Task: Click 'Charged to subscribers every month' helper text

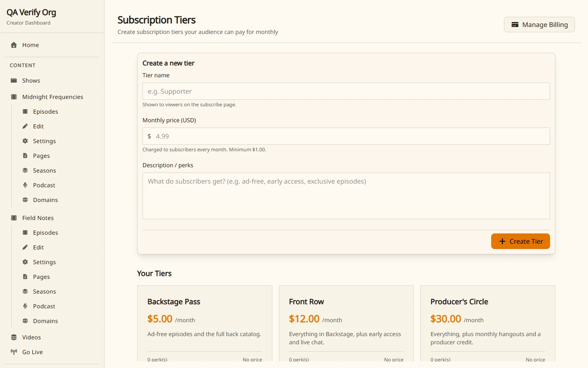Action: (204, 150)
